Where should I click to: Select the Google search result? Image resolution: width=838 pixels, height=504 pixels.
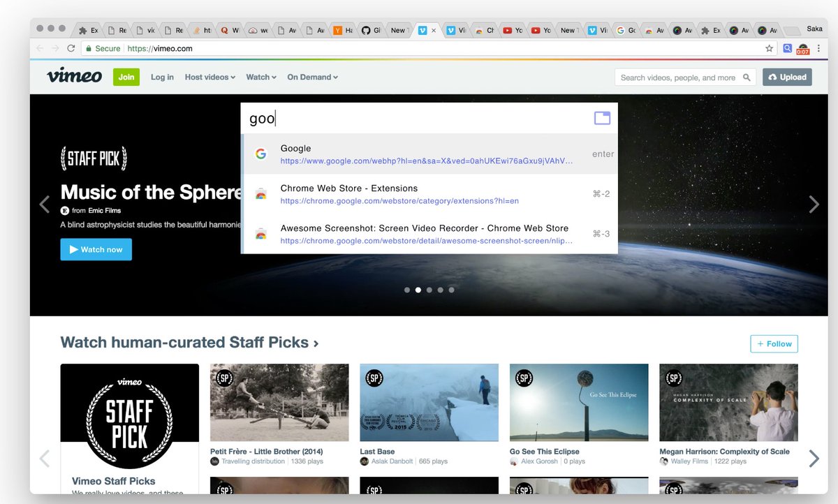click(x=429, y=154)
